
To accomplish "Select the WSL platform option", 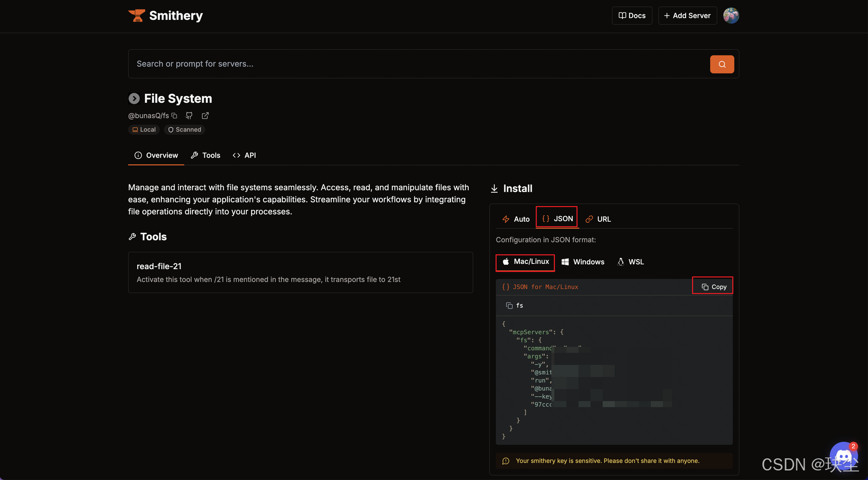I will (631, 262).
